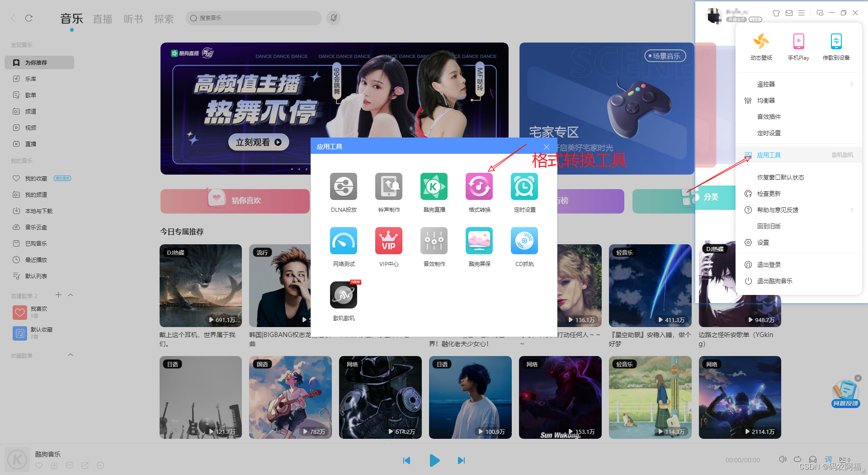
Task: Open the skin (shirt) icon in title bar
Action: point(776,13)
